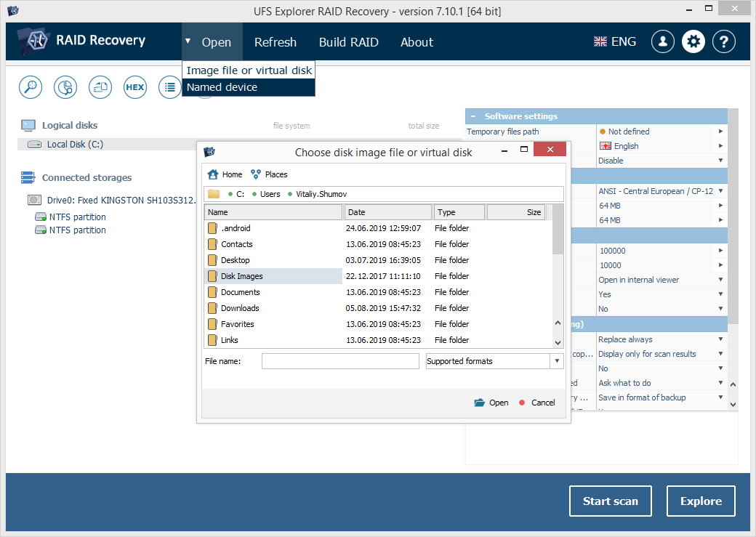Click the Logical disks monitor icon
The height and width of the screenshot is (537, 756).
(x=28, y=126)
